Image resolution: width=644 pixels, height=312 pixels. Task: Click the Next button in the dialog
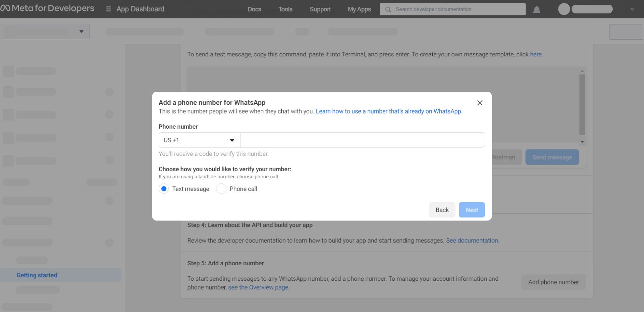point(472,210)
